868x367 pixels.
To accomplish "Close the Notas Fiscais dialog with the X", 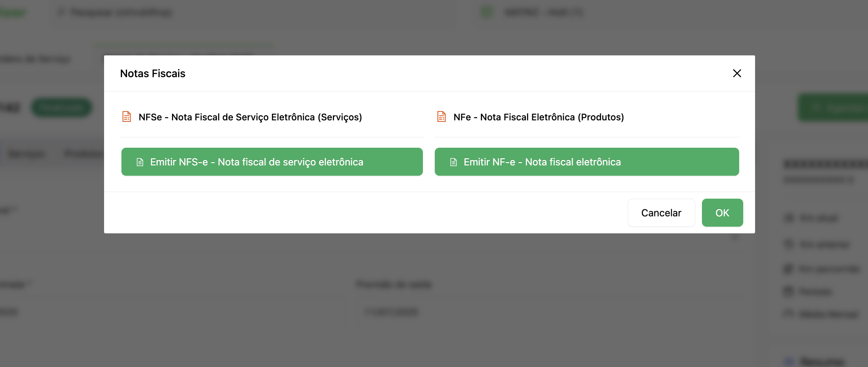I will (737, 73).
